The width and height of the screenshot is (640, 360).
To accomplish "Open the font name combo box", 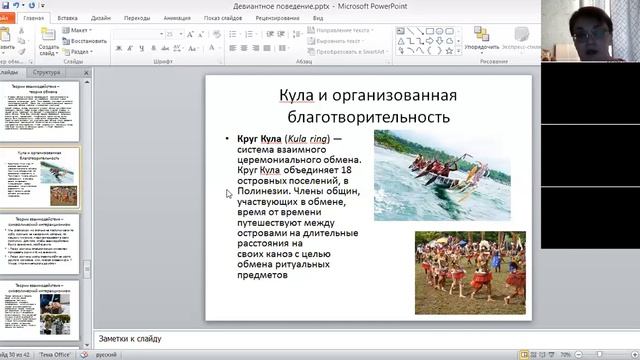I will [138, 34].
